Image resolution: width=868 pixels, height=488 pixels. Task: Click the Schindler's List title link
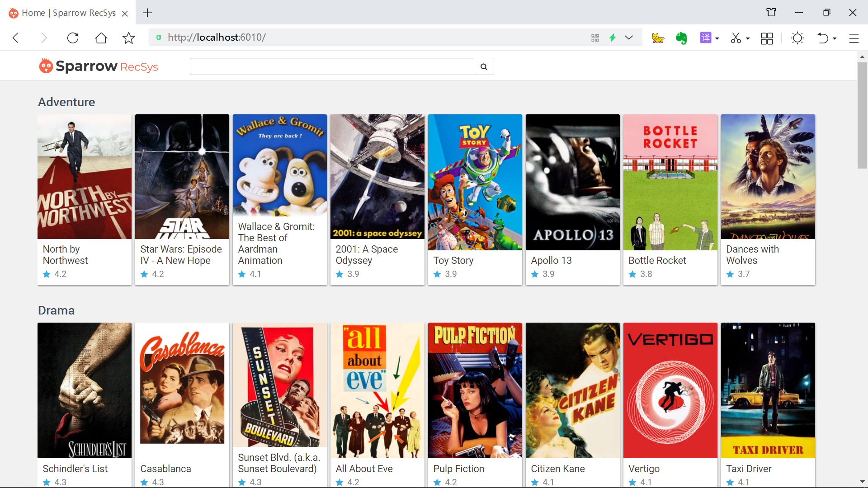[x=75, y=469]
